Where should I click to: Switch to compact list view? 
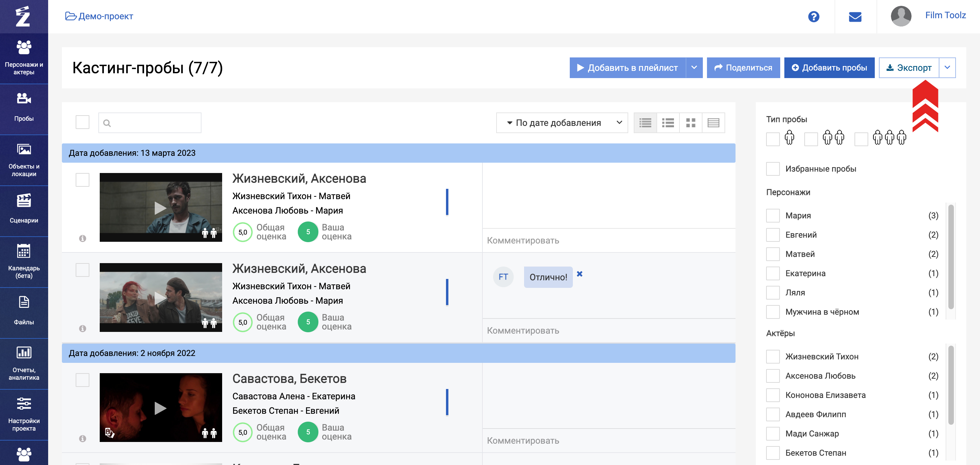pyautogui.click(x=645, y=122)
